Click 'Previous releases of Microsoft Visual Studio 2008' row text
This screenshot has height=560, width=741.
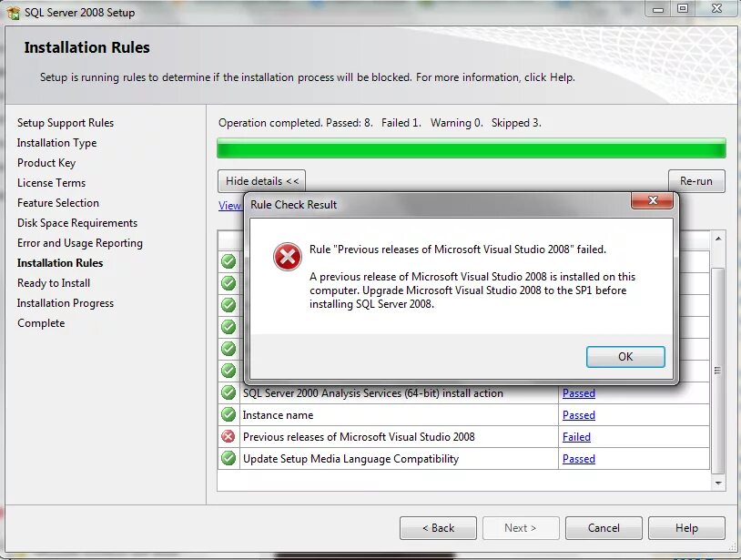[x=359, y=437]
